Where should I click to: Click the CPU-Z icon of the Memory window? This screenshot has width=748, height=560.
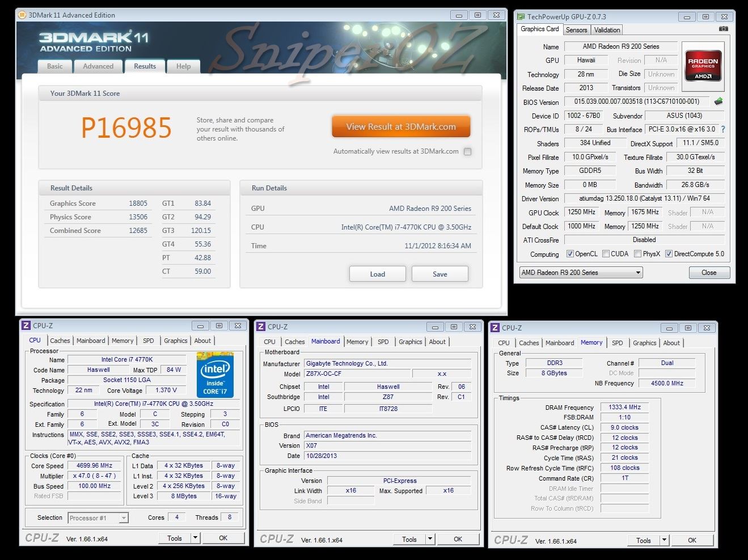[x=495, y=328]
